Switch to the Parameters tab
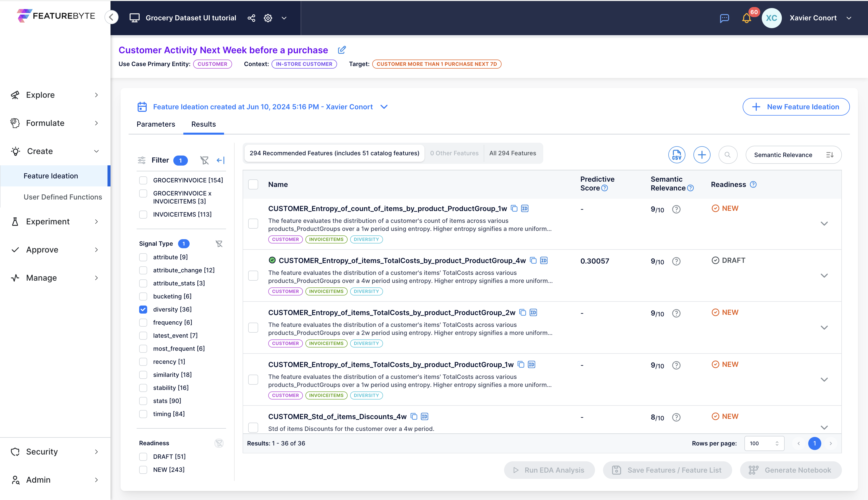Screen dimensions: 868x500 click(x=156, y=124)
